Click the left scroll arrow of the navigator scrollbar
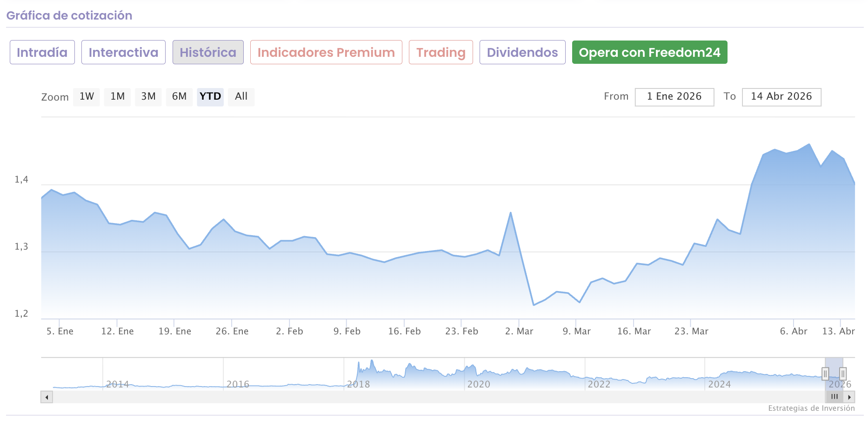868x421 pixels. (x=47, y=397)
